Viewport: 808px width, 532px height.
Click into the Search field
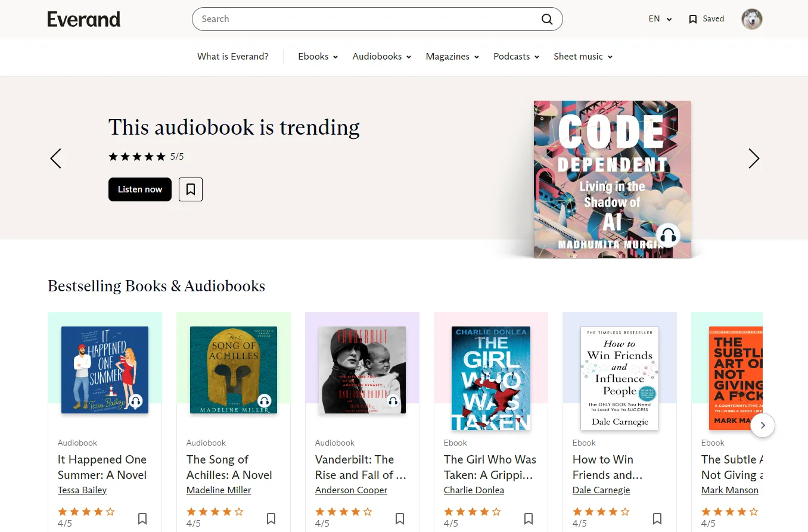point(366,19)
